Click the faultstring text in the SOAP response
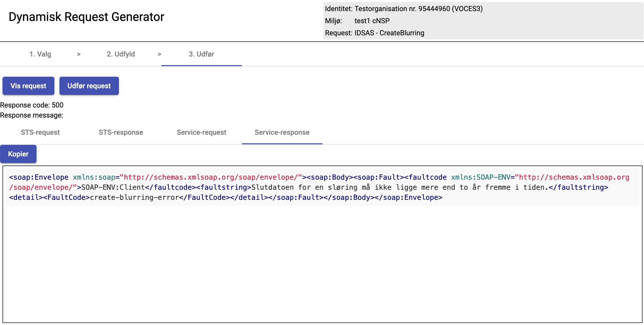The height and width of the screenshot is (325, 644). (398, 187)
